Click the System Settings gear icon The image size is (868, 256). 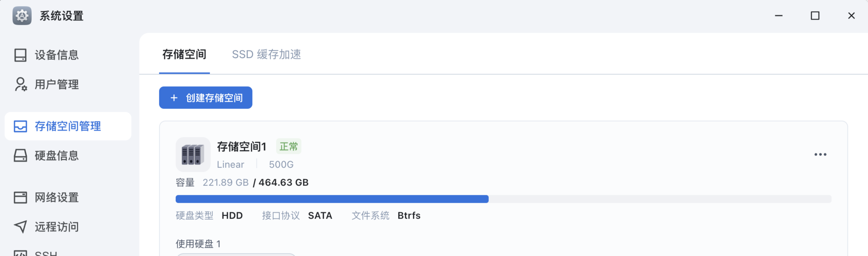coord(22,16)
